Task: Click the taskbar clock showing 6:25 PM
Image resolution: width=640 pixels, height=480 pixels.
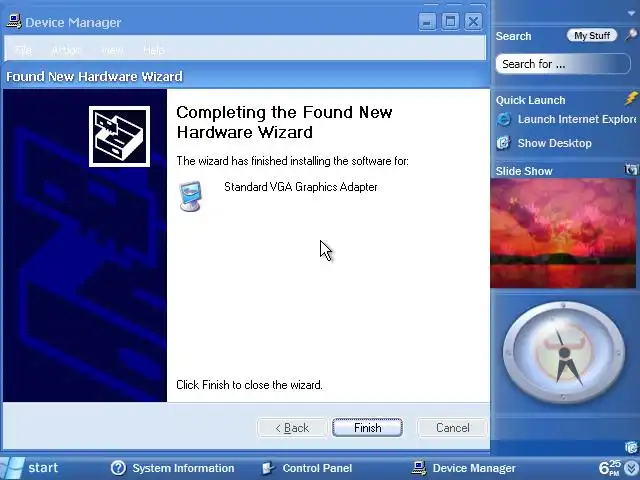Action: tap(610, 468)
